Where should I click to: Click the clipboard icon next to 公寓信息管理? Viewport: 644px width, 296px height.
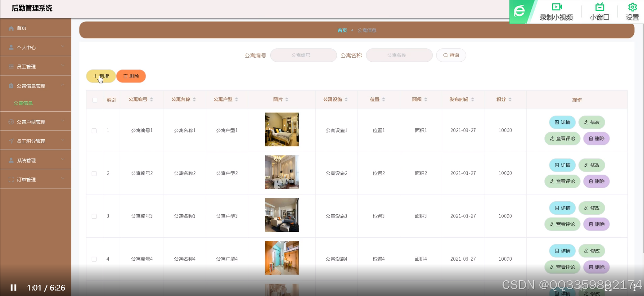[11, 86]
